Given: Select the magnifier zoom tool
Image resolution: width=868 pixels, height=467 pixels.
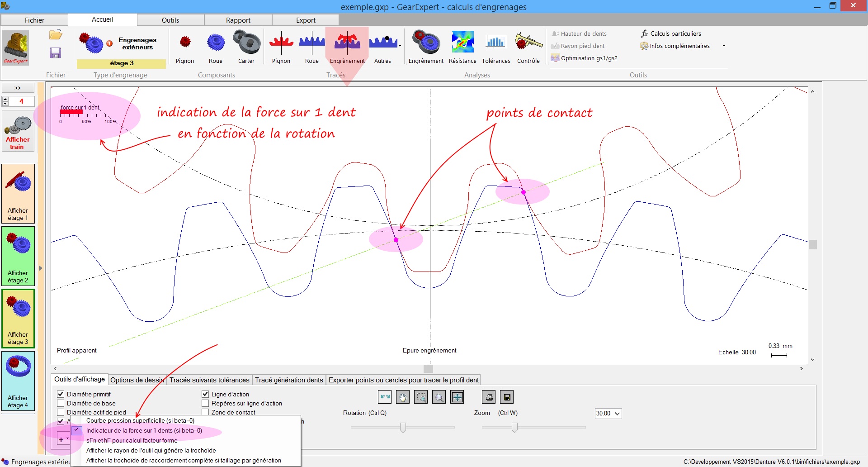Looking at the screenshot, I should pyautogui.click(x=439, y=397).
